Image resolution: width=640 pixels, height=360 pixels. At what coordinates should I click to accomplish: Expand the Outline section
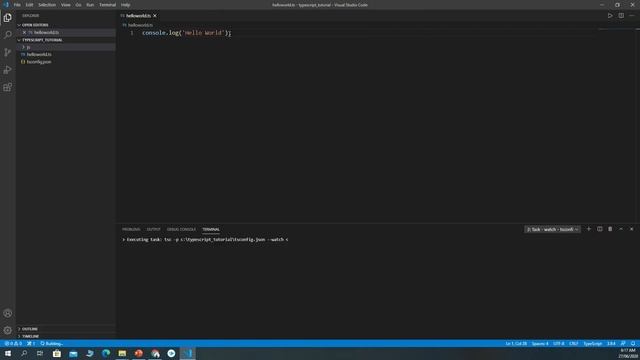pyautogui.click(x=29, y=329)
